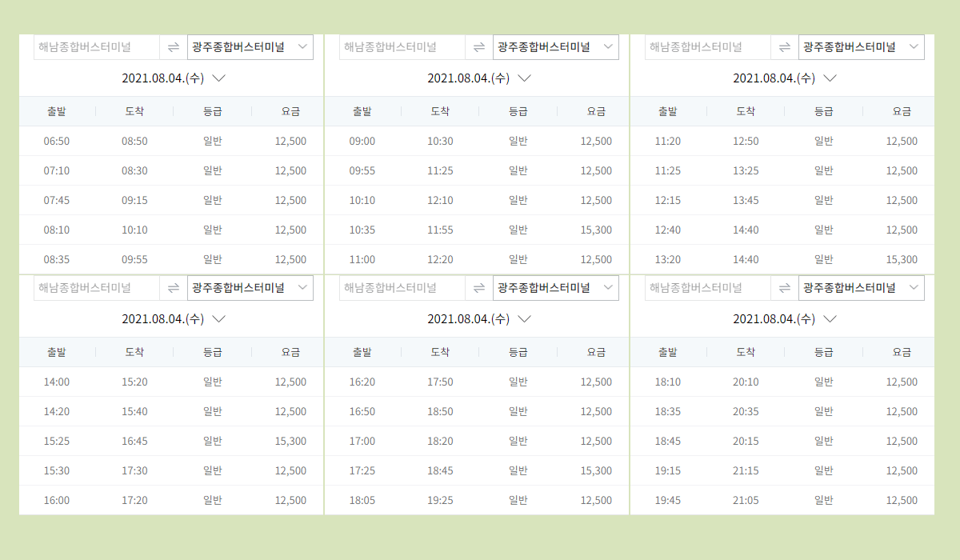
Task: Select the 07:10 departure time
Action: pos(57,170)
